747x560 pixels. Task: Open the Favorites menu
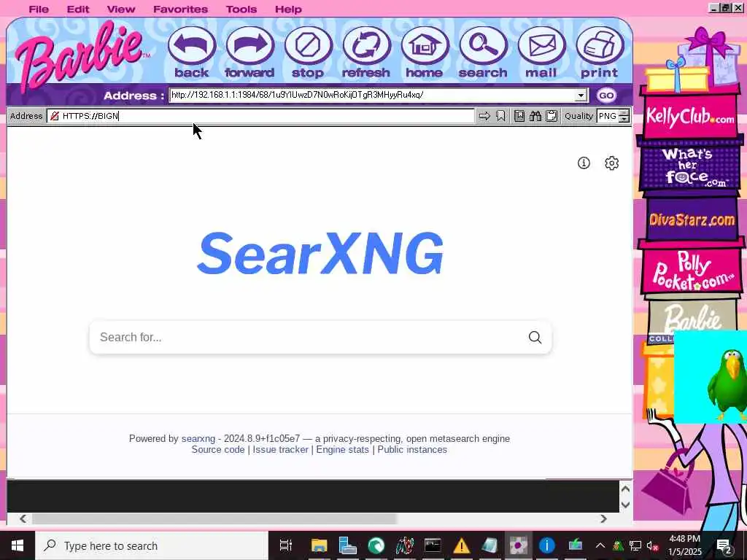(x=181, y=9)
